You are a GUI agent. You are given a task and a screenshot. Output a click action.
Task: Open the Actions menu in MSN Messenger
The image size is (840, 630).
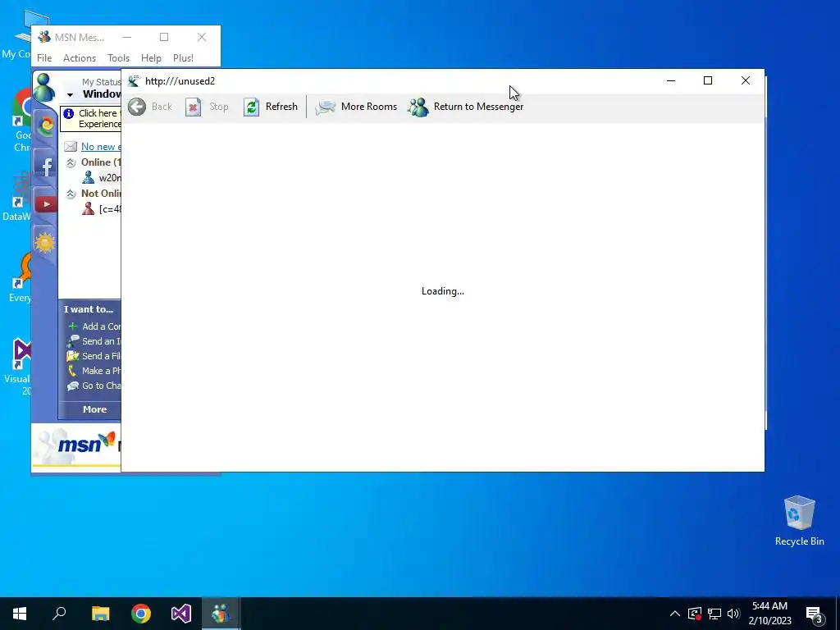pos(80,58)
